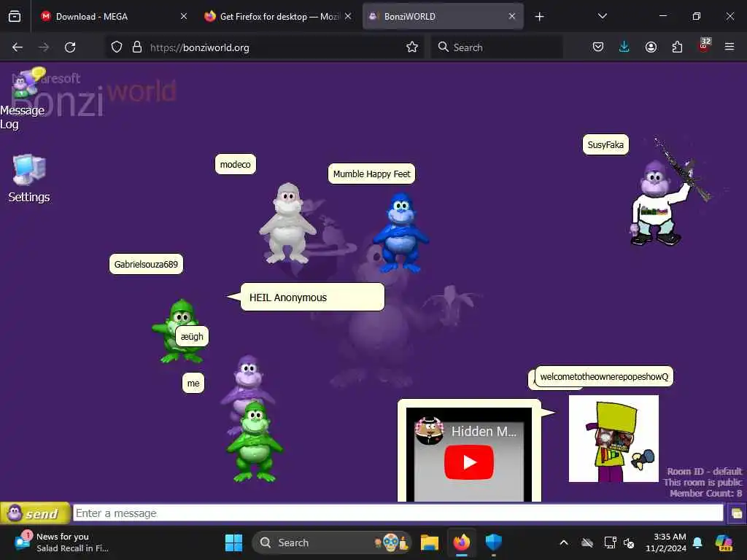
Task: Click the welcometotheownerepopeshowQ name tag
Action: point(604,377)
